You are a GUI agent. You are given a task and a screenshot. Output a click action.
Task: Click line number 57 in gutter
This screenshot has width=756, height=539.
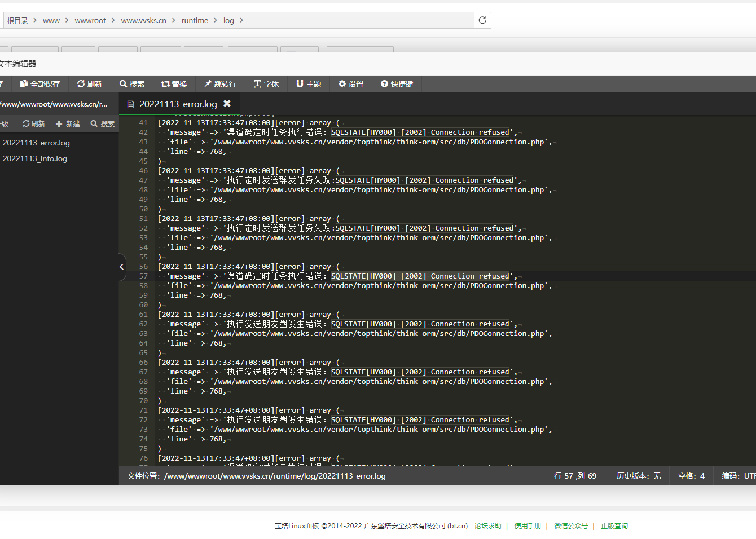click(143, 276)
